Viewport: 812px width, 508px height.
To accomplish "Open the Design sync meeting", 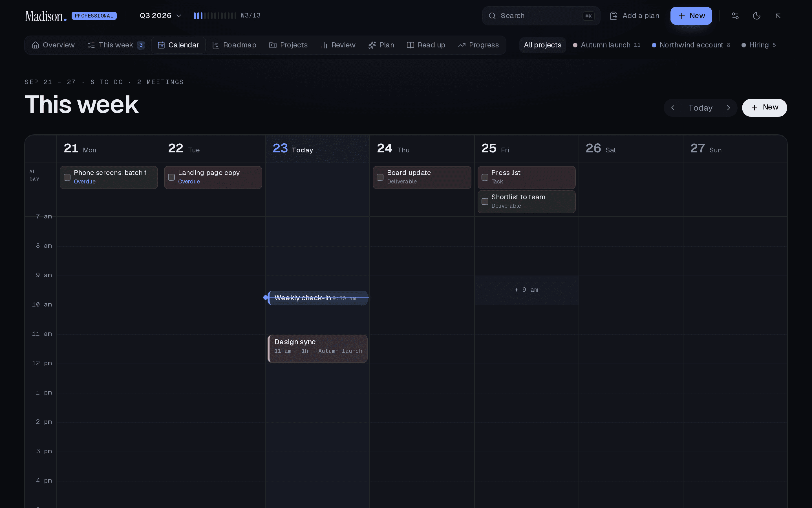I will point(317,349).
